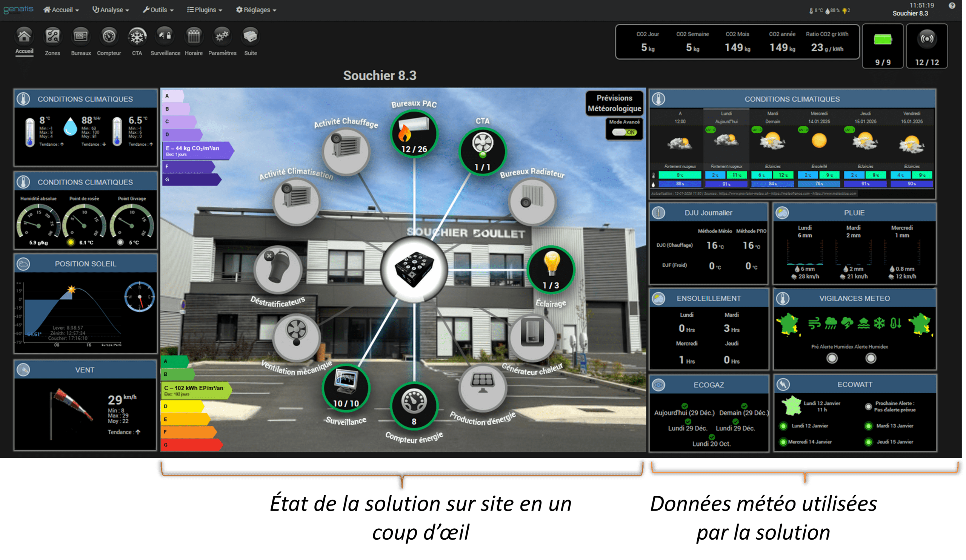The height and width of the screenshot is (560, 966).
Task: Click the Mercredi 14 Janvier green indicator
Action: click(x=783, y=442)
